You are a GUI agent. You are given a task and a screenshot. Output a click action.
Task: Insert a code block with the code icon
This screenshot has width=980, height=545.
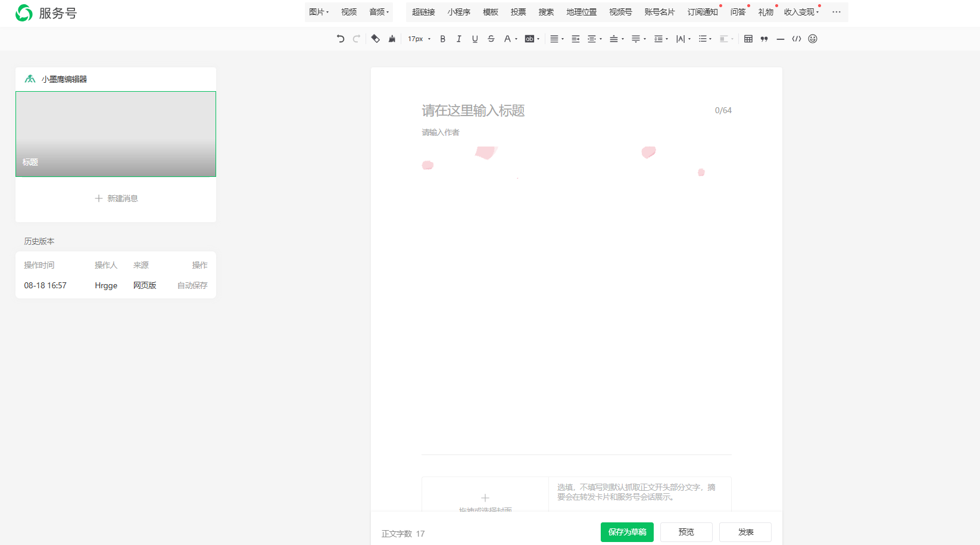coord(796,39)
